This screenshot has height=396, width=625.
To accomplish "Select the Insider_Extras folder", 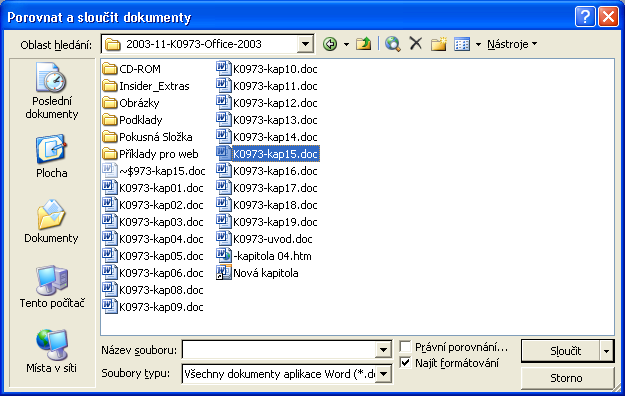I will point(146,86).
